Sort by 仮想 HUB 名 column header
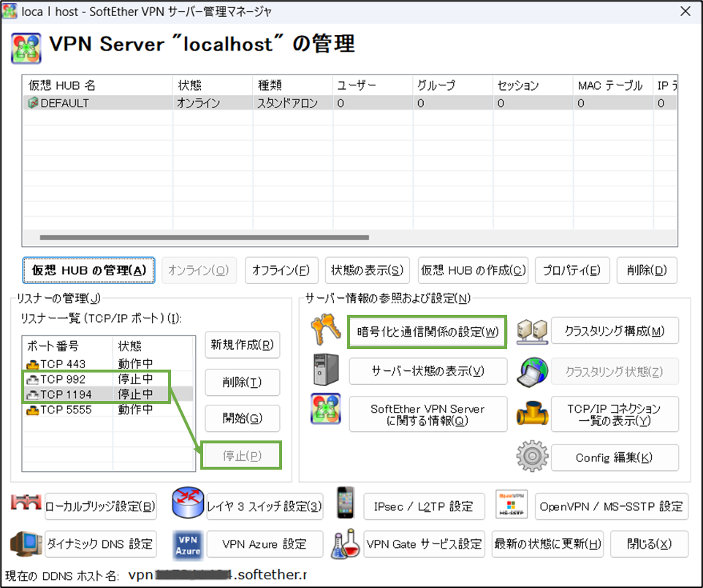Viewport: 703px width, 588px height. pos(98,85)
